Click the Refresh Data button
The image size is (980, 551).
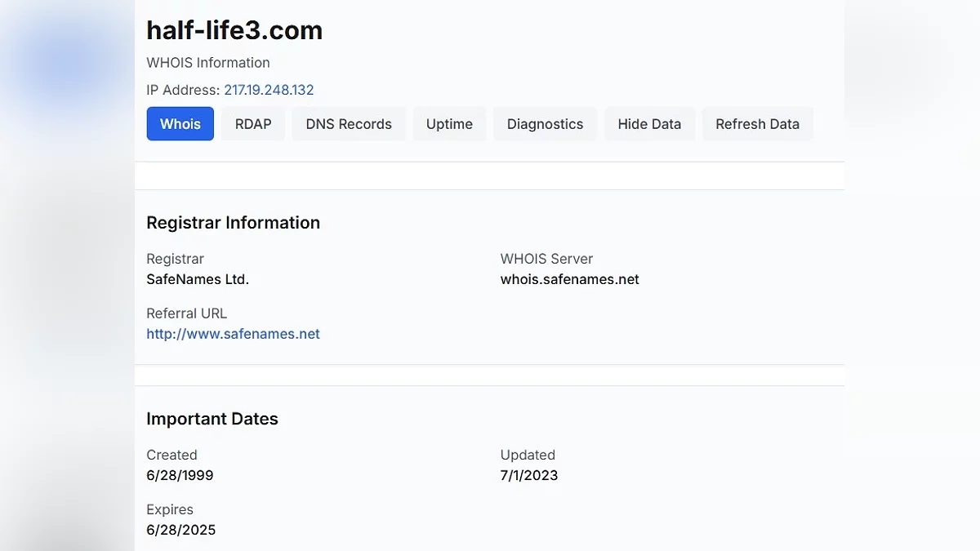tap(757, 124)
